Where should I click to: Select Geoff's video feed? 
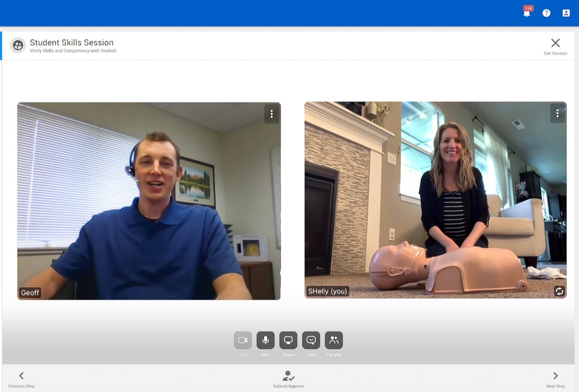[x=149, y=201]
